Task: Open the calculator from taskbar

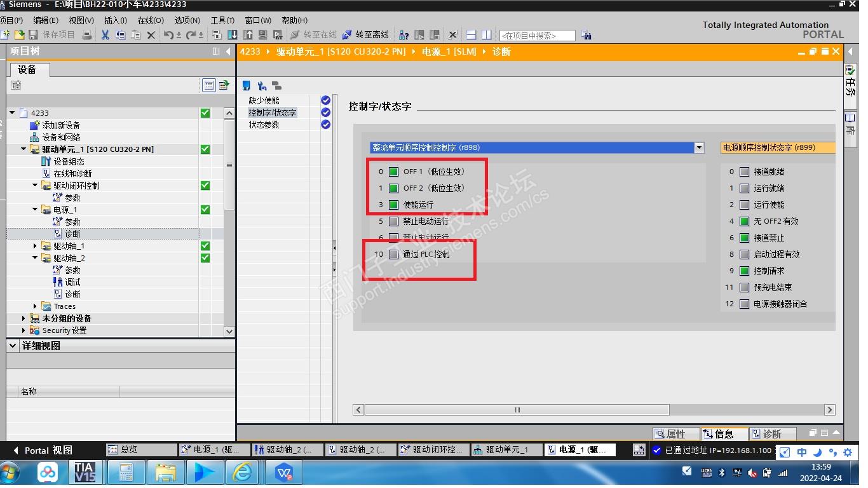Action: (x=126, y=473)
